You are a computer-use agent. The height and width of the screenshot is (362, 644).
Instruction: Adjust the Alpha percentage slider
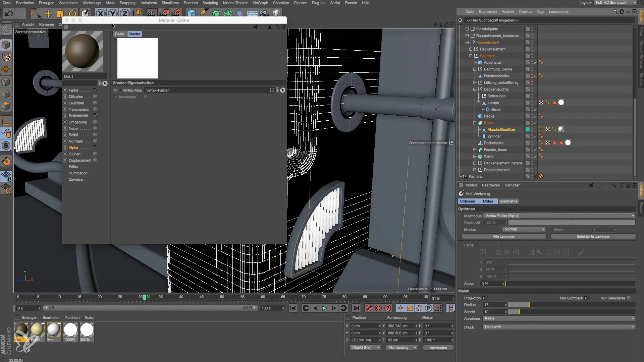[570, 284]
